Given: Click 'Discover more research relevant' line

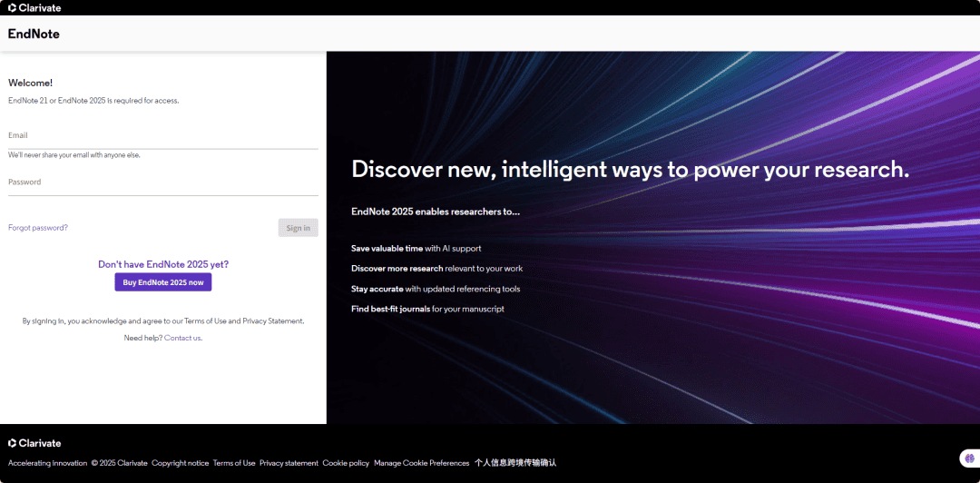Looking at the screenshot, I should tap(436, 269).
